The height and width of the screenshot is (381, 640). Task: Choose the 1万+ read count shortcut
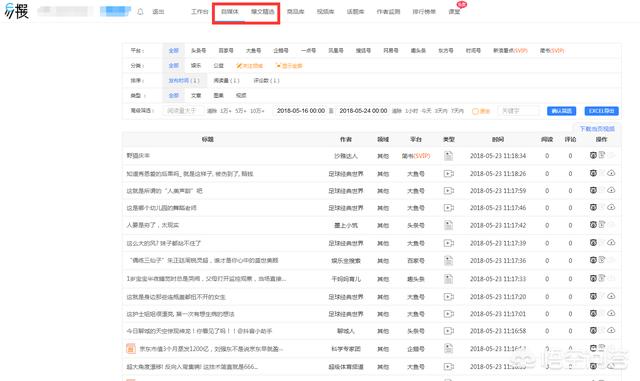(226, 111)
